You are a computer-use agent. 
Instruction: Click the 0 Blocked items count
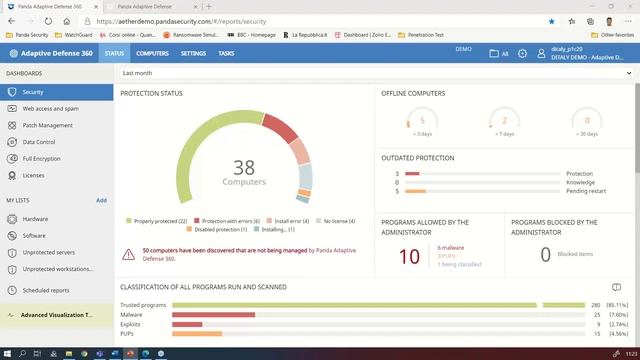(545, 255)
